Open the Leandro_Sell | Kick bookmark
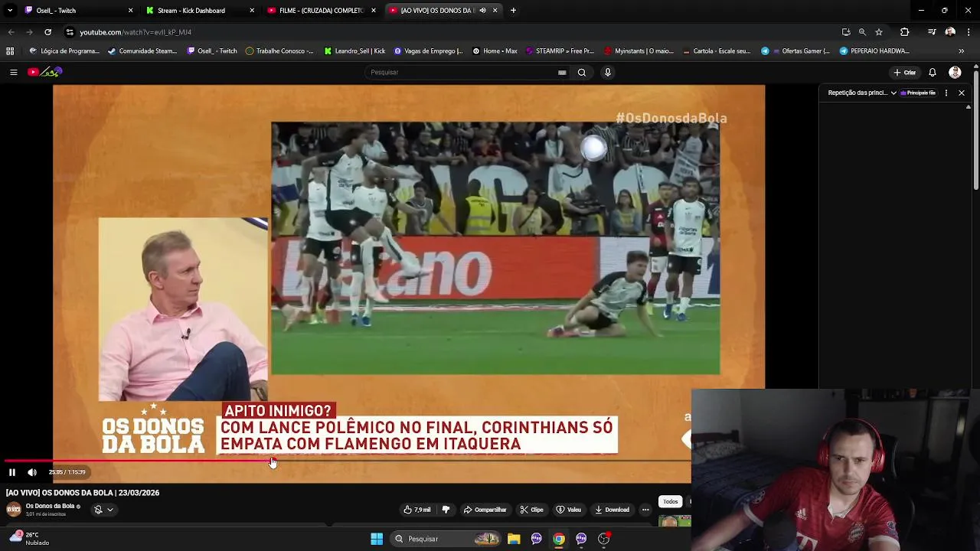 pyautogui.click(x=354, y=51)
